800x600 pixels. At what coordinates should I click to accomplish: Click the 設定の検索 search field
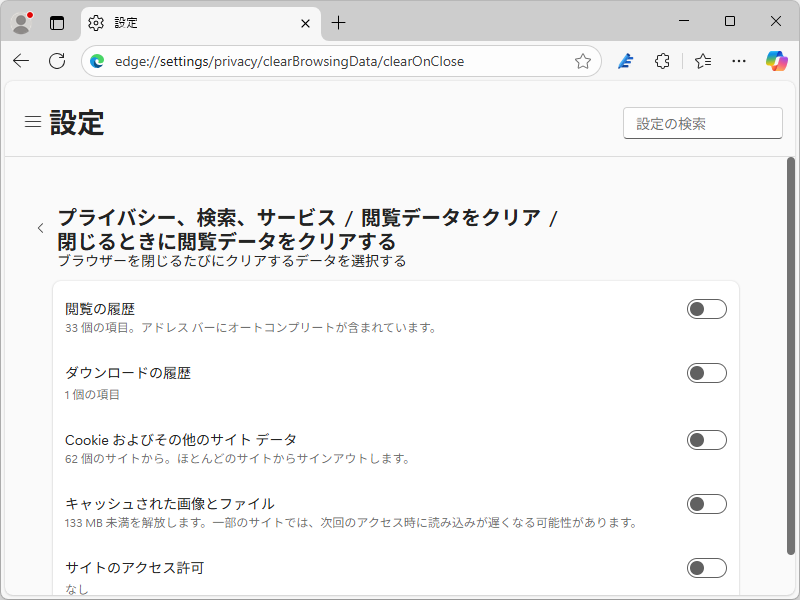pyautogui.click(x=702, y=122)
